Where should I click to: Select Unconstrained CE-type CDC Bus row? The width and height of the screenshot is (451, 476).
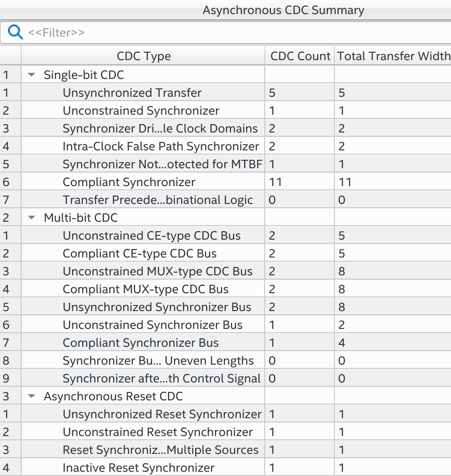coord(151,235)
